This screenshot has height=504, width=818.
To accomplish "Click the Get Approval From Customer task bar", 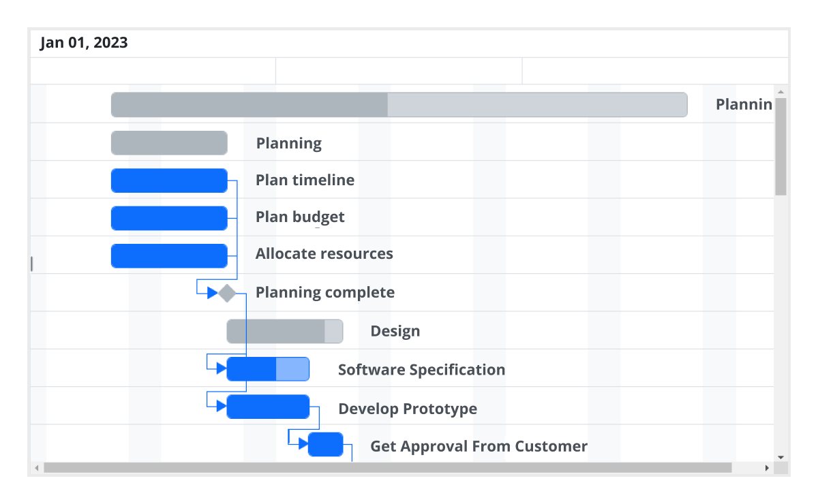I will 326,444.
